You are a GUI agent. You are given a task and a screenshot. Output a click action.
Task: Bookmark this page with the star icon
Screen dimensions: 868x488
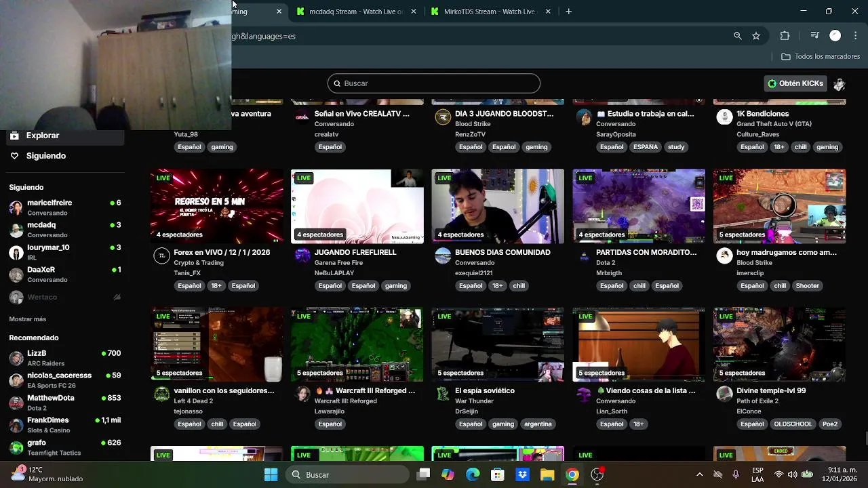click(x=756, y=36)
